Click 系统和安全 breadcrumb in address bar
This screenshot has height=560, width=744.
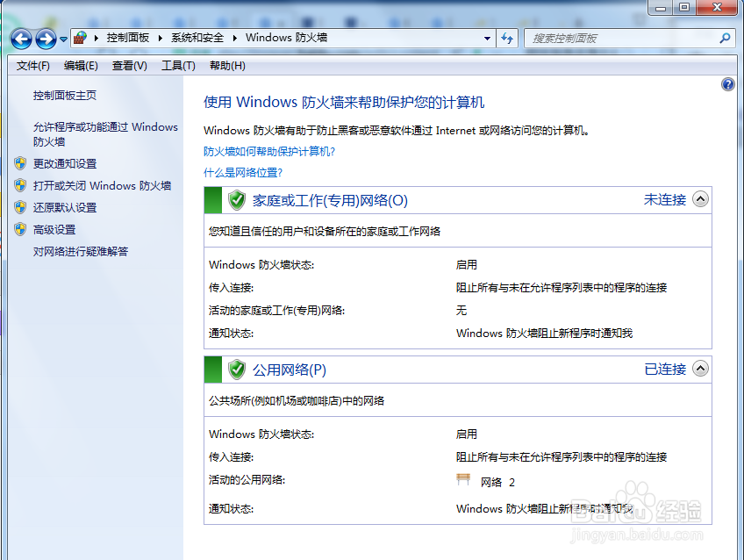click(x=197, y=38)
